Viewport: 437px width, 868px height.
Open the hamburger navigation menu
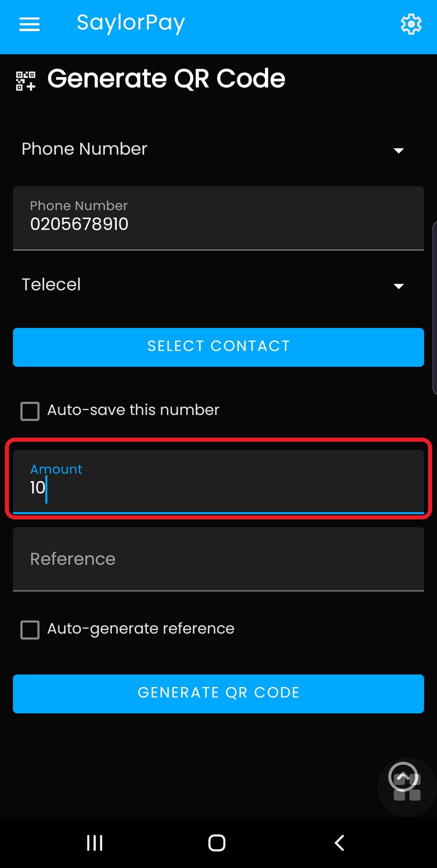click(x=30, y=24)
